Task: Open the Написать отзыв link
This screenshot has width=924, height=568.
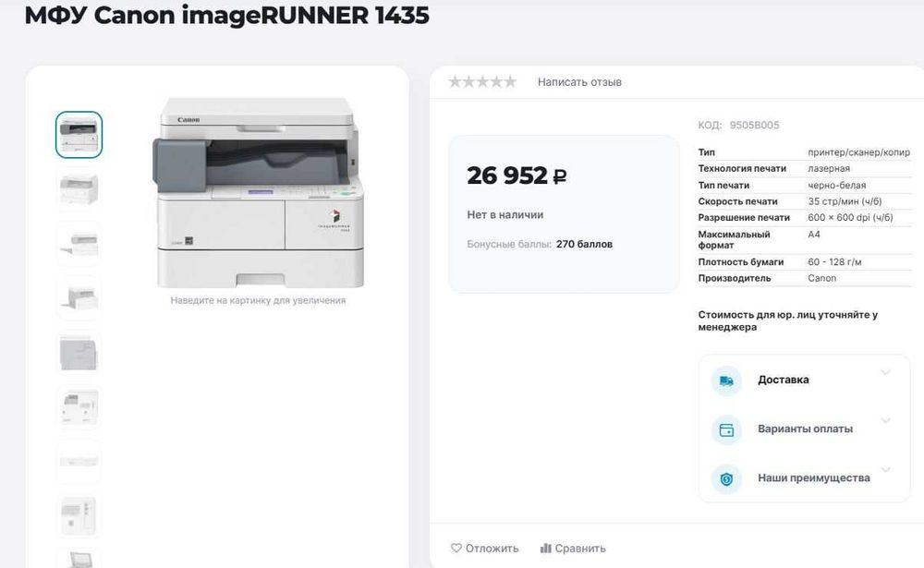Action: point(579,82)
